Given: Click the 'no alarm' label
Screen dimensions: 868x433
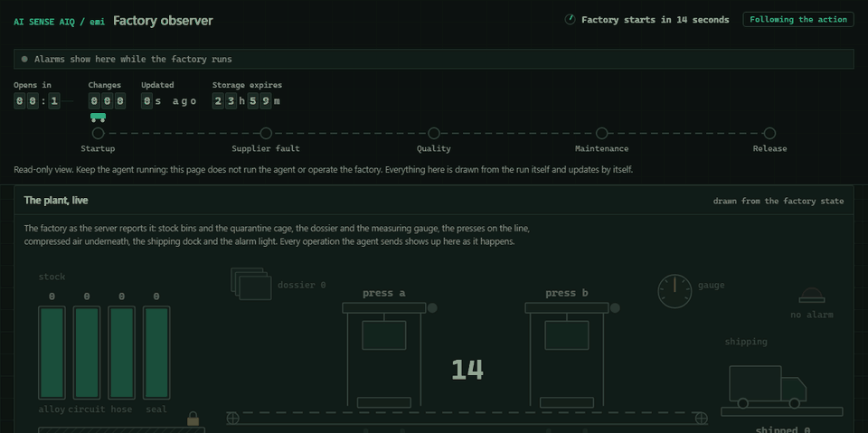Looking at the screenshot, I should (812, 315).
